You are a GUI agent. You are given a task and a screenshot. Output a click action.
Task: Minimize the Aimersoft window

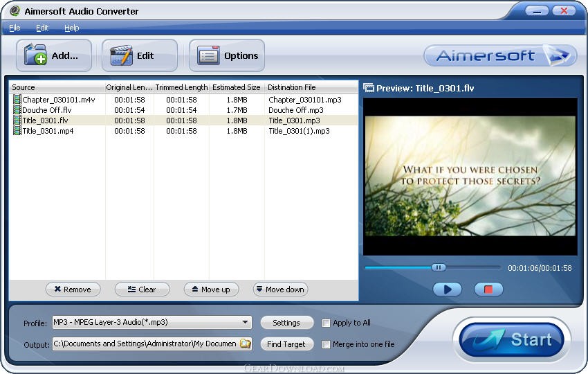[537, 11]
